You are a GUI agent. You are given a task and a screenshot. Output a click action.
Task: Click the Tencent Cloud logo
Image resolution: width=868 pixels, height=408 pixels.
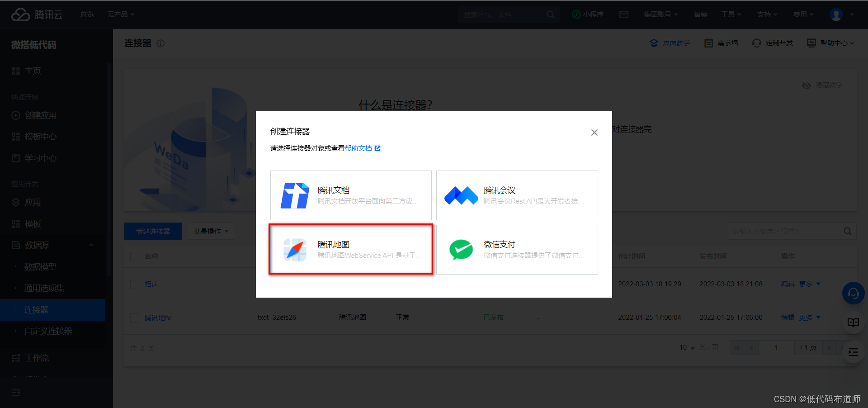pyautogui.click(x=37, y=14)
